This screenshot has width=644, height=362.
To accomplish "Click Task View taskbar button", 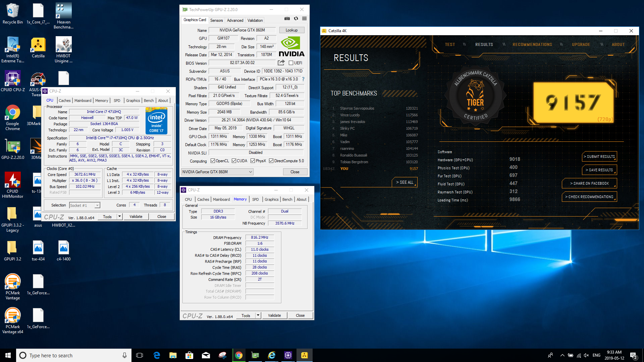I will 140,355.
